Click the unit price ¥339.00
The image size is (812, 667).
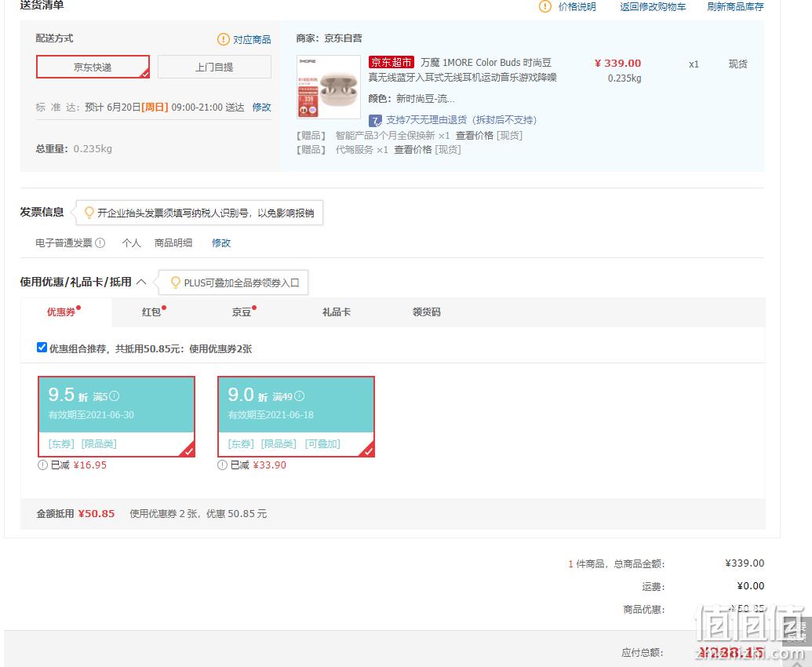(617, 64)
